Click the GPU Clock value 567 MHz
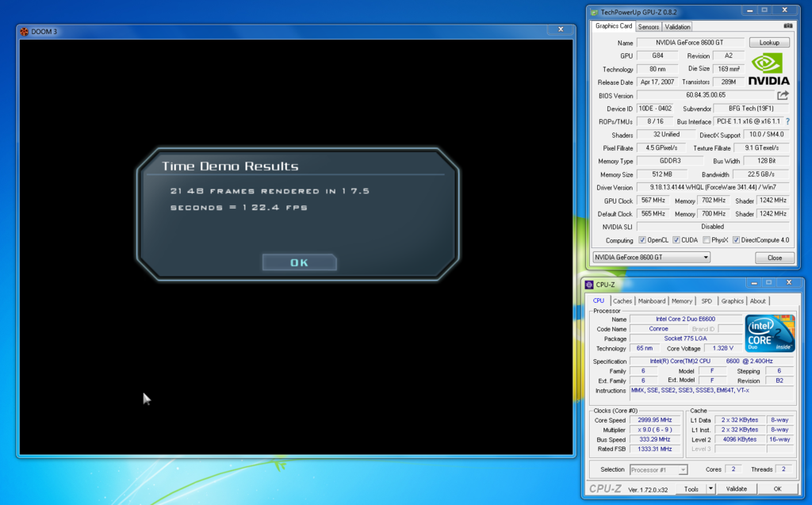 click(653, 201)
